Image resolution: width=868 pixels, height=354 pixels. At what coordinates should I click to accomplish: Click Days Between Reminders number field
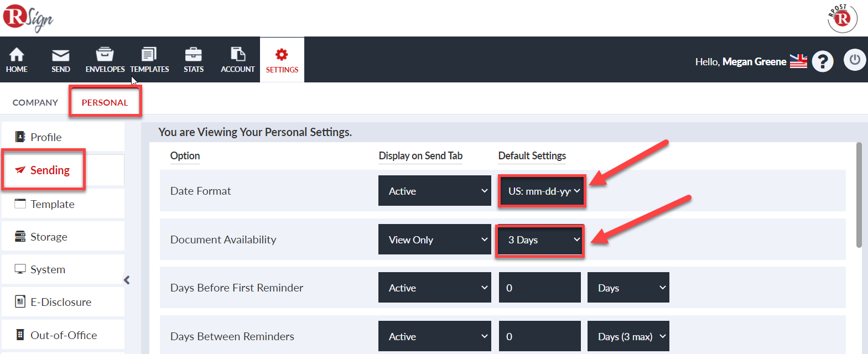540,336
